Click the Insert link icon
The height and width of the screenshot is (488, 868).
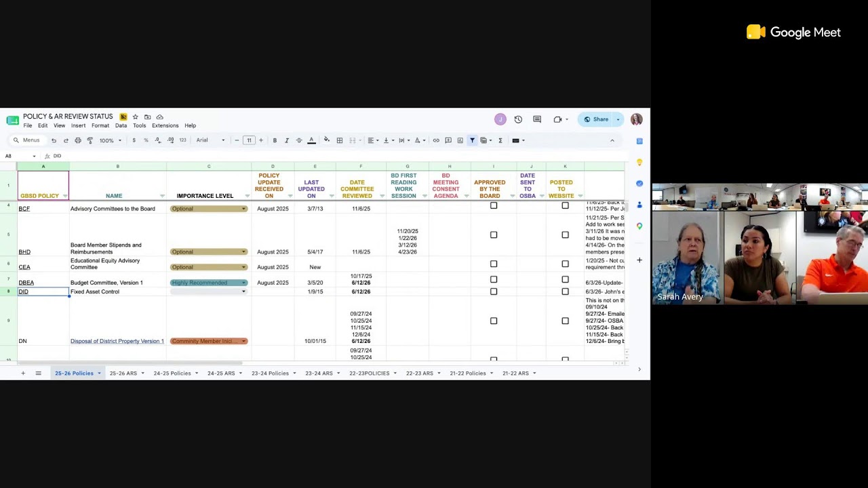(x=436, y=140)
